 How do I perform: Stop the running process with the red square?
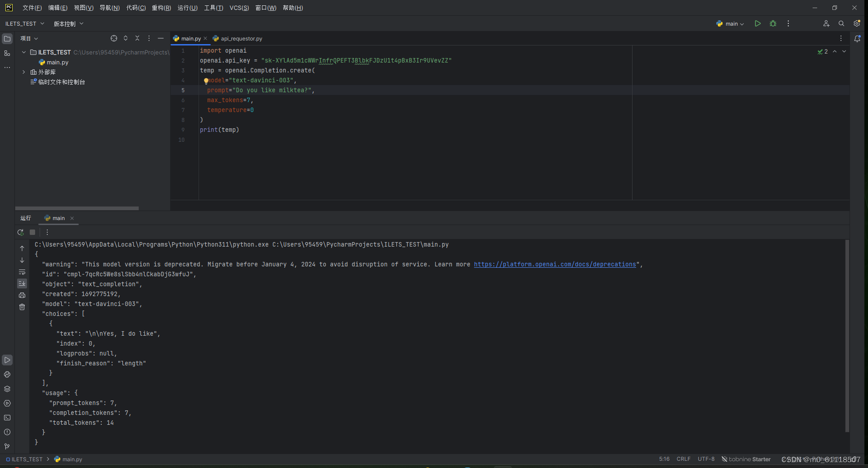(32, 232)
